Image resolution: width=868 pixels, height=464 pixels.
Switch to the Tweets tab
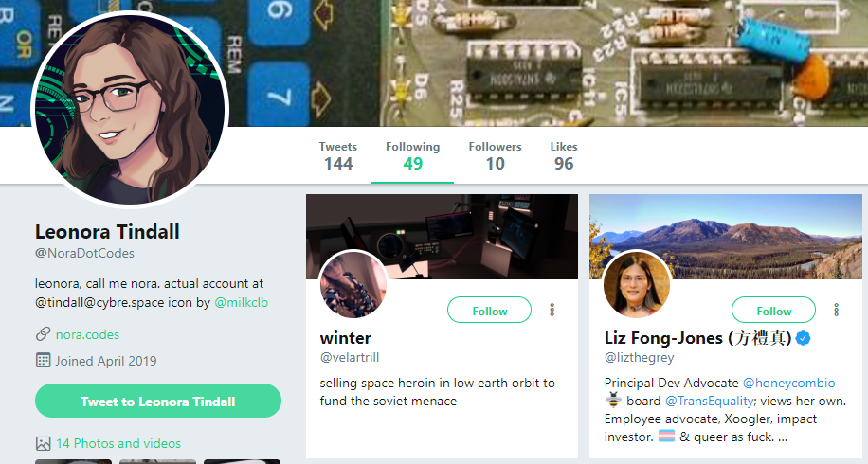337,155
